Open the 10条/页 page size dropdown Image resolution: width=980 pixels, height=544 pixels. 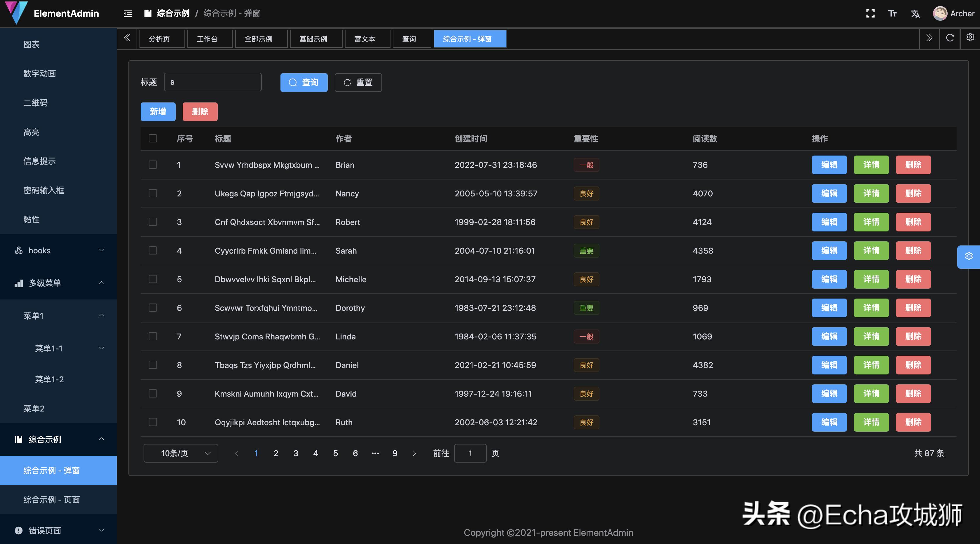click(x=181, y=453)
